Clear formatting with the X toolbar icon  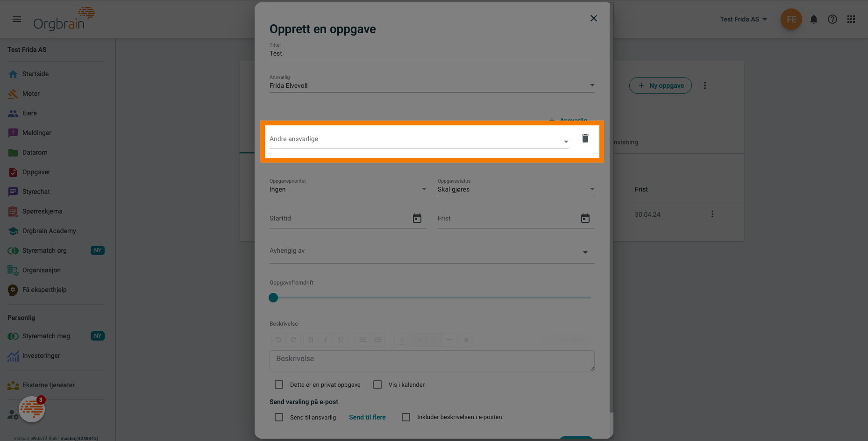(466, 340)
